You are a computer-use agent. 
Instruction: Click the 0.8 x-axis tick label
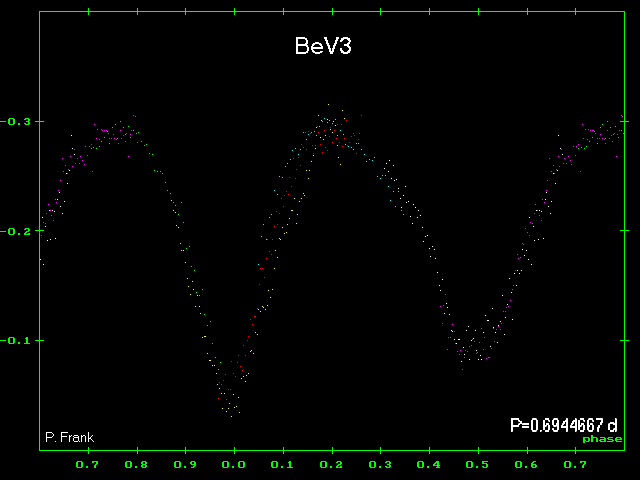tap(137, 465)
